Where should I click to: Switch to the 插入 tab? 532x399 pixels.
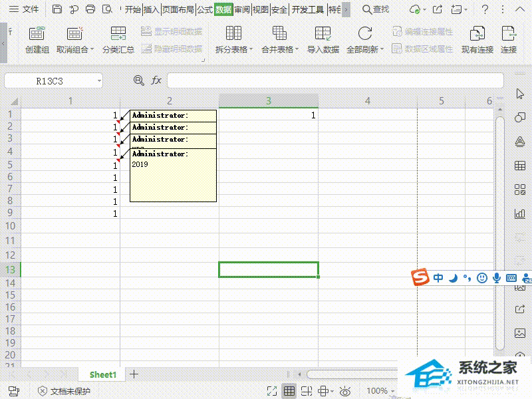[x=152, y=9]
